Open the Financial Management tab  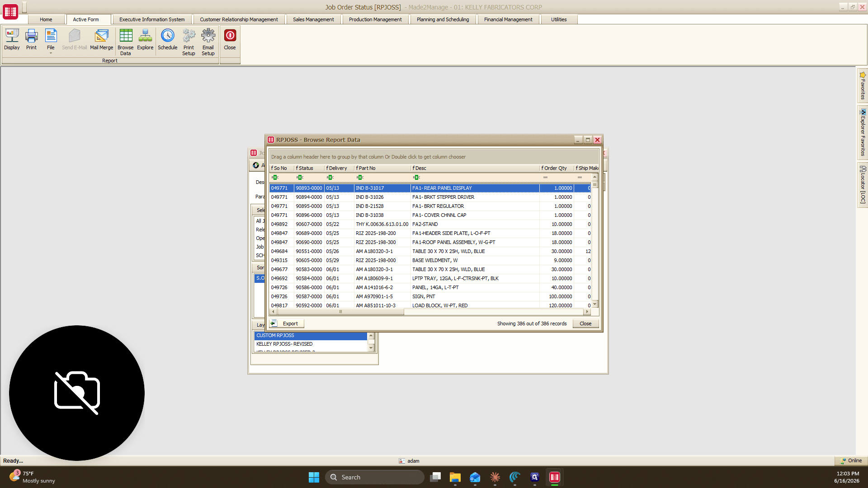pyautogui.click(x=508, y=19)
